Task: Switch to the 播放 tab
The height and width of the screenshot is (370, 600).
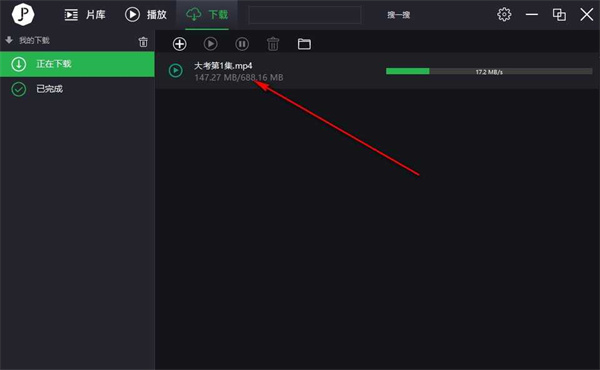Action: coord(146,15)
